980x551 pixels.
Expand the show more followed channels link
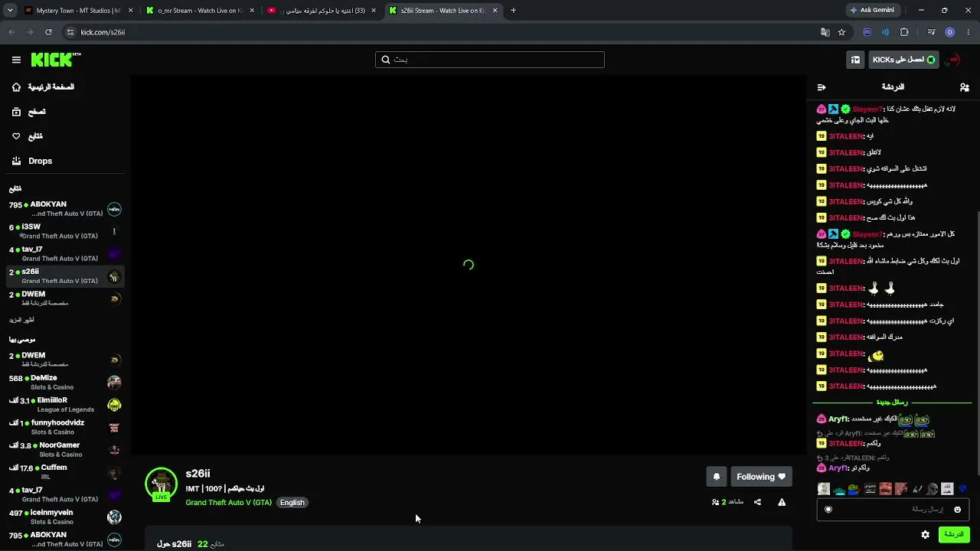(x=21, y=320)
